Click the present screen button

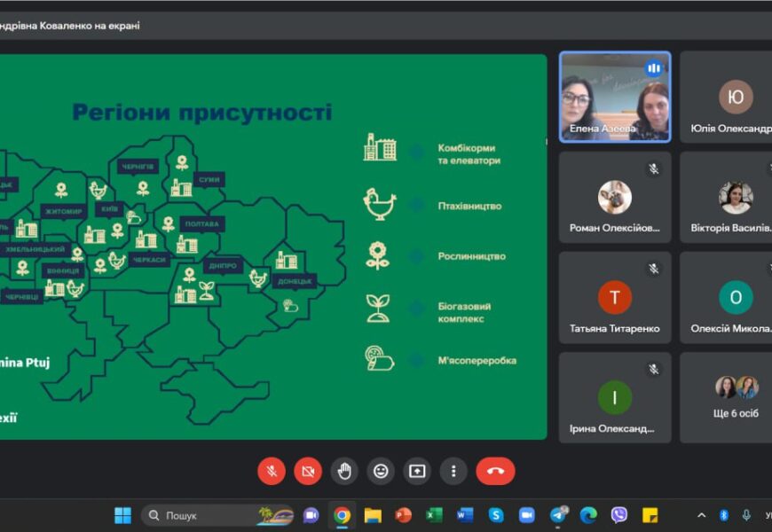[417, 471]
